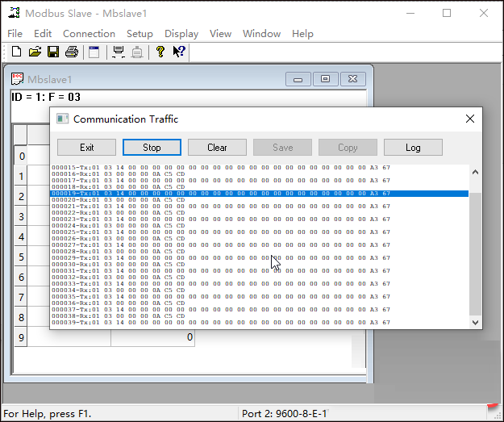
Task: Click the For Help, press F1 status text
Action: click(48, 413)
